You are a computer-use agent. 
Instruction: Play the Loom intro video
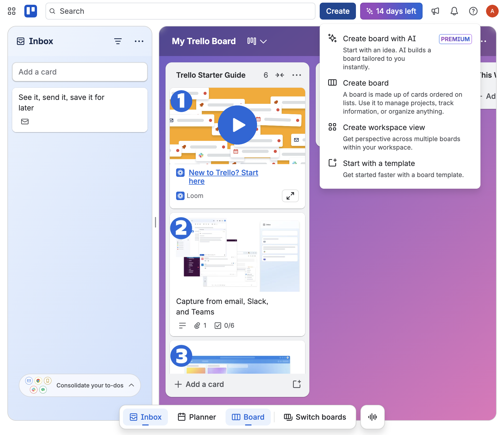237,125
